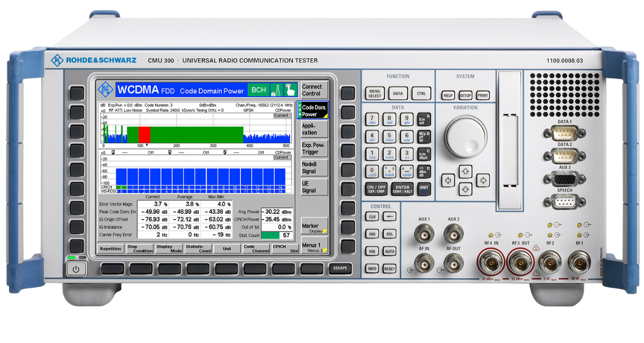Click the CPICH Power -35.45 dBm value

[277, 219]
